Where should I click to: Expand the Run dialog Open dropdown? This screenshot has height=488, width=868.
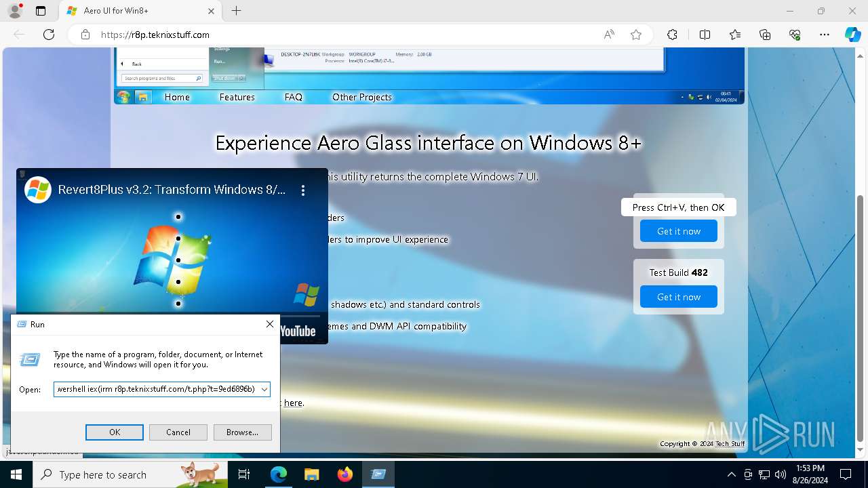[x=264, y=390]
